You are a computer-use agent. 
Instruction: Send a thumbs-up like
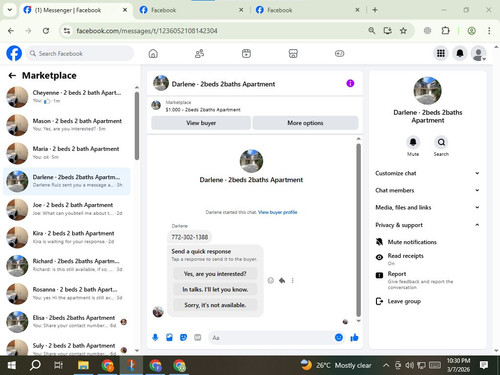point(354,338)
